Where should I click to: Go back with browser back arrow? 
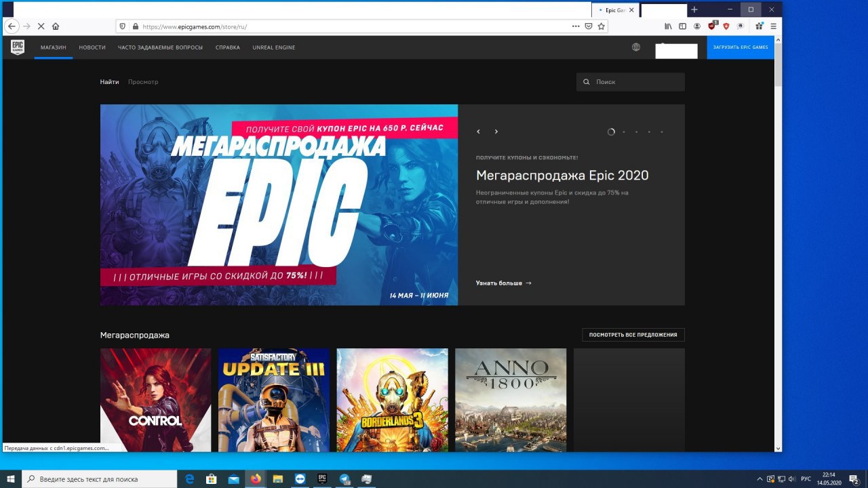pyautogui.click(x=12, y=26)
